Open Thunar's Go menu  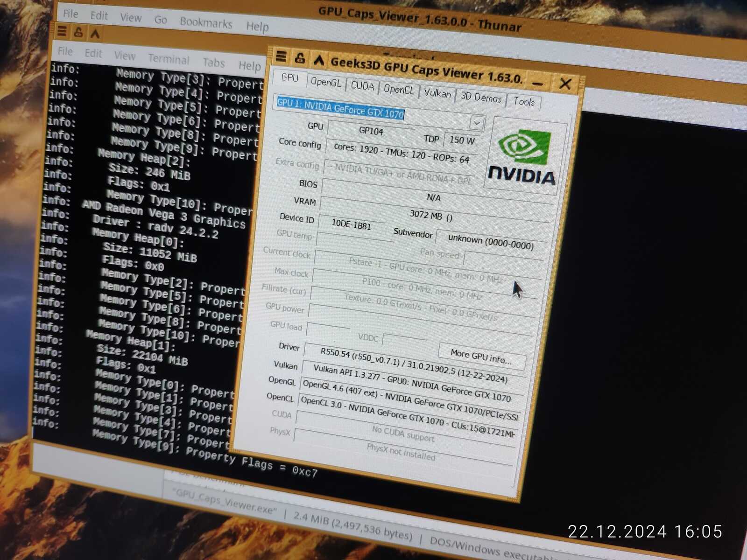coord(161,20)
